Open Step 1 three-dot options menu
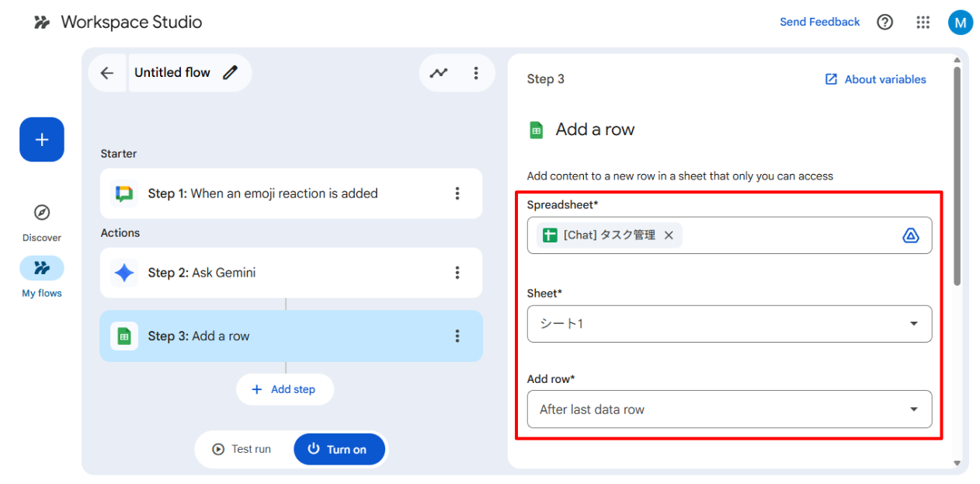The image size is (980, 484). pyautogui.click(x=457, y=193)
